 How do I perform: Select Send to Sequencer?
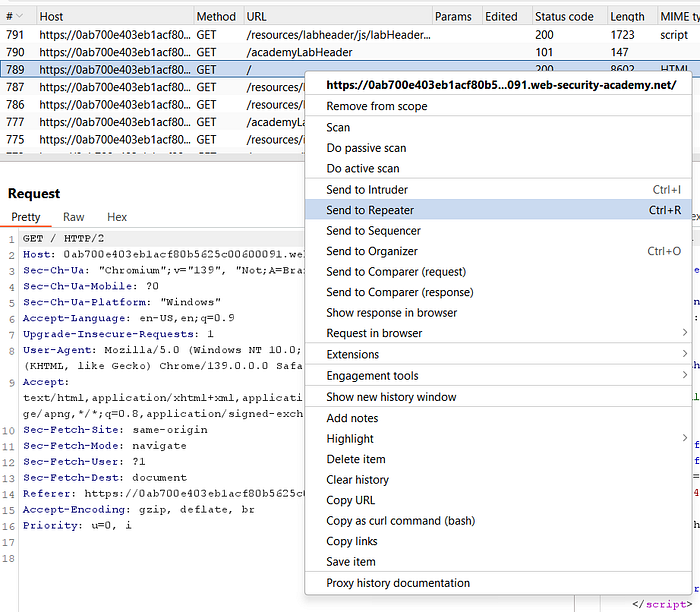point(498,231)
